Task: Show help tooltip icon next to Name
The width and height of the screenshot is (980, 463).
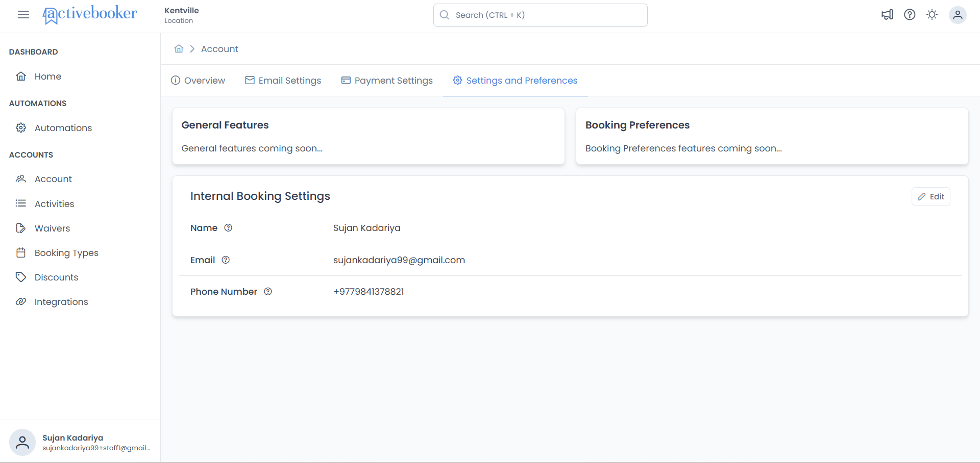Action: [x=228, y=228]
